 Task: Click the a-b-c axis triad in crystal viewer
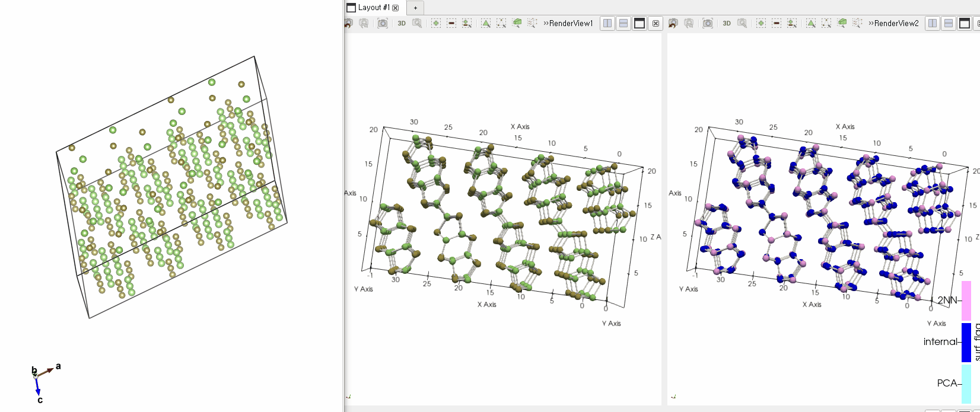pyautogui.click(x=45, y=382)
